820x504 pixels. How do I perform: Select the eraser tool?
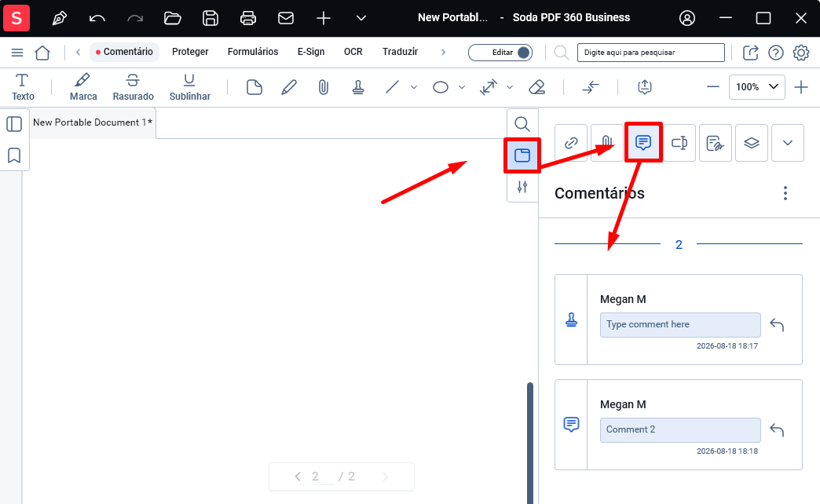[x=537, y=87]
